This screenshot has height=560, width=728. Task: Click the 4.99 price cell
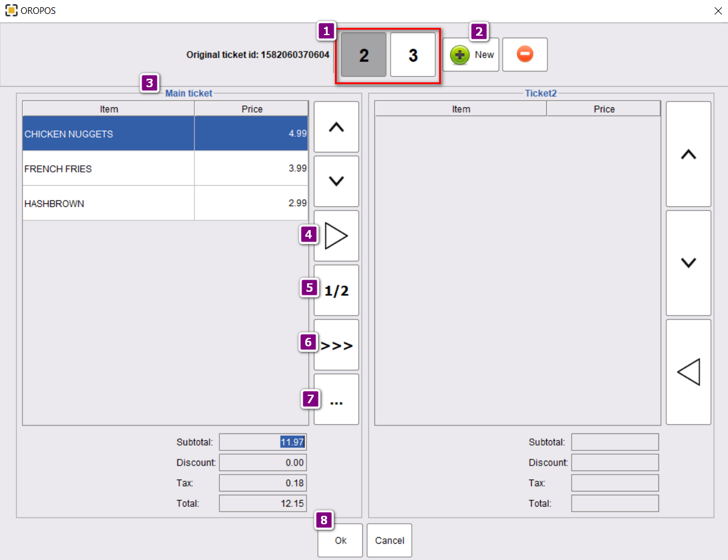[251, 134]
